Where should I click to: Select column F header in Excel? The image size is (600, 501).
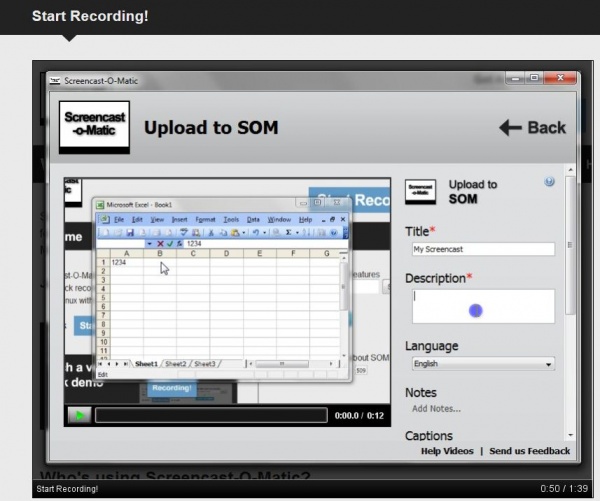click(x=293, y=253)
